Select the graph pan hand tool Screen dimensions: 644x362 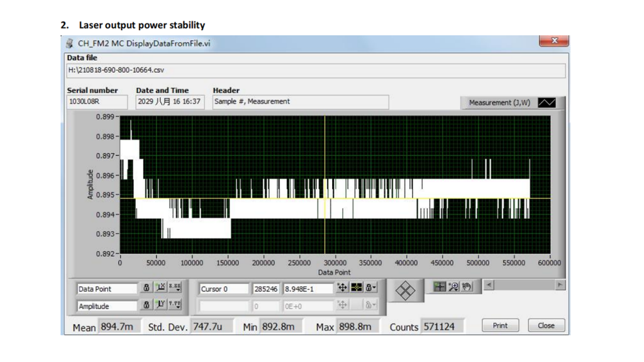(467, 287)
